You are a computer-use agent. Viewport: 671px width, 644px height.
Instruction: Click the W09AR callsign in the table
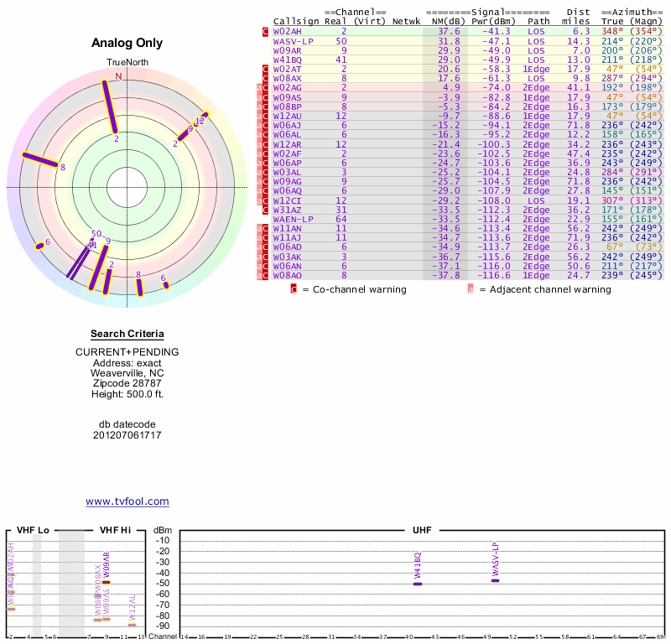pos(288,50)
